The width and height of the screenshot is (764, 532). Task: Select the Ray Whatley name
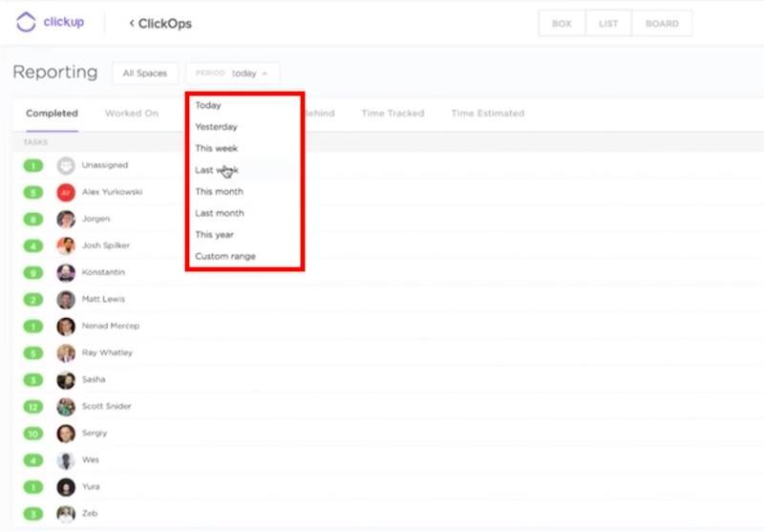[107, 352]
